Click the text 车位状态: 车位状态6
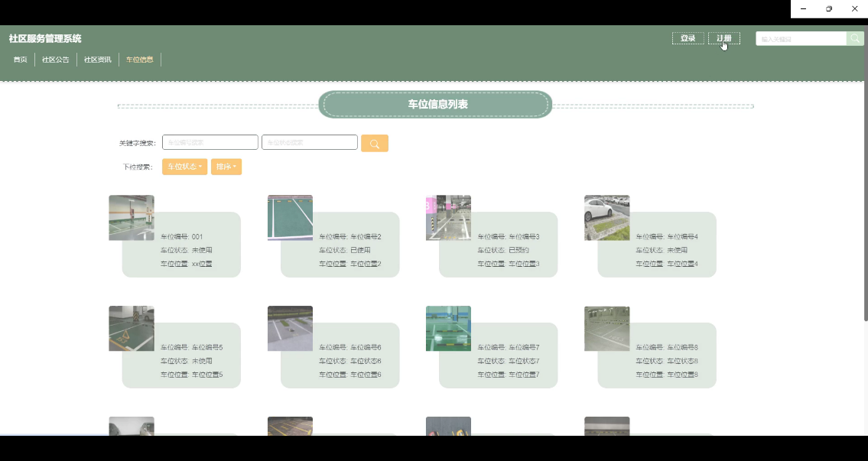Screen dimensions: 868x461 [x=349, y=361]
